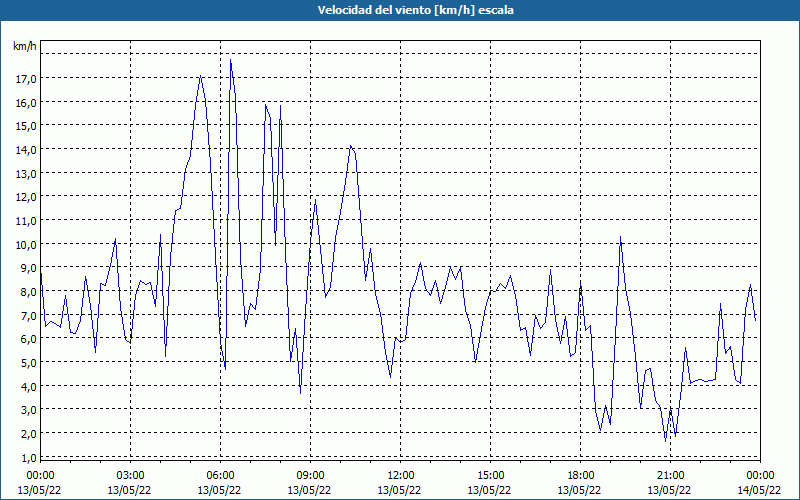The image size is (800, 500).
Task: Click the chart title 'Velocidad del viento [km/h] escala'
Action: [x=415, y=10]
